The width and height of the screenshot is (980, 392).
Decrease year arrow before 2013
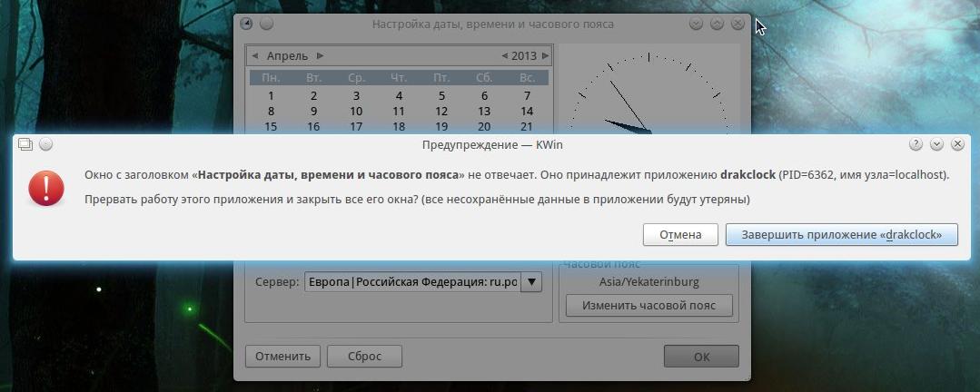click(x=504, y=55)
